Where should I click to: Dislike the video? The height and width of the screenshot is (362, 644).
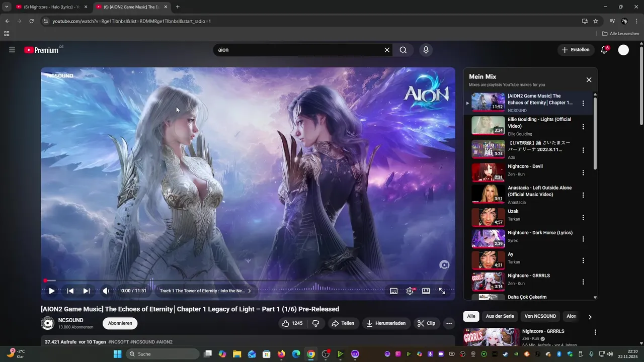[x=316, y=323]
